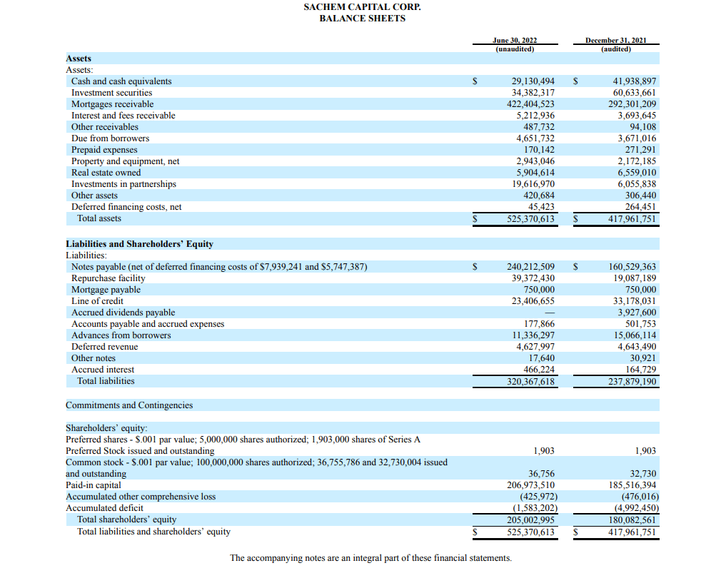Image resolution: width=721 pixels, height=588 pixels.
Task: Click 'Interest and fees receivable' label
Action: point(123,116)
